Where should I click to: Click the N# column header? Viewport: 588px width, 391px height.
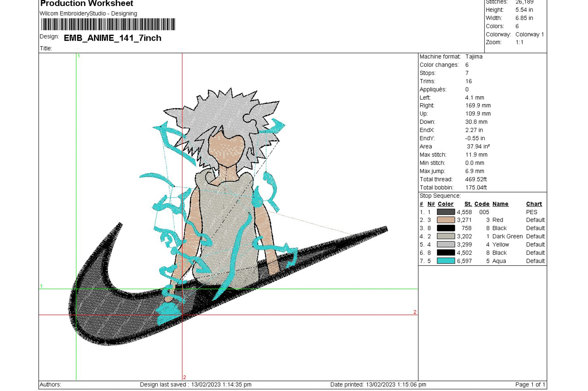[x=431, y=204]
